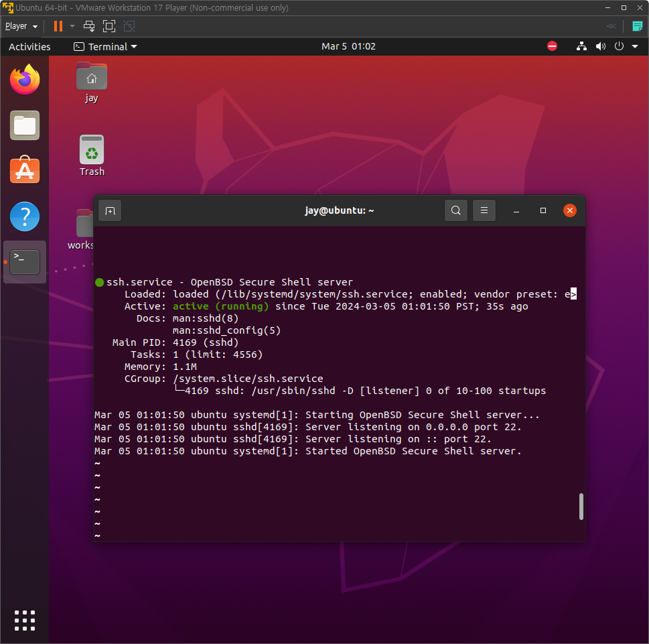
Task: Open the Trash desktop icon
Action: (92, 155)
